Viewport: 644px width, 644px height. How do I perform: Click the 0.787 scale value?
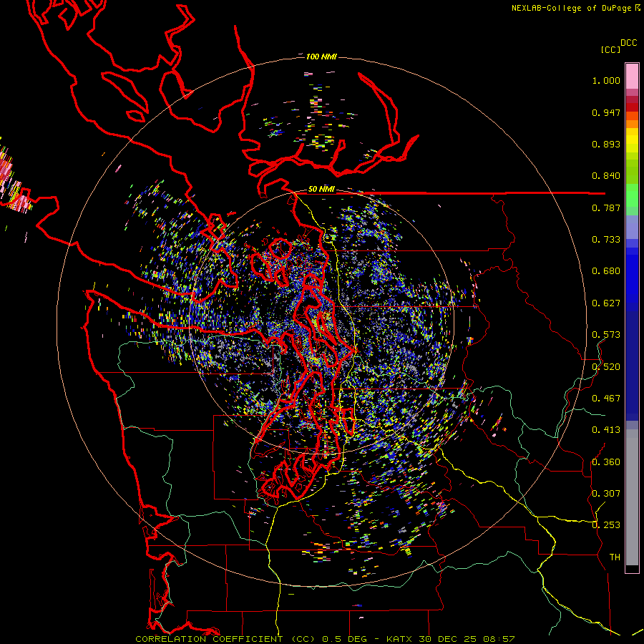tap(606, 208)
